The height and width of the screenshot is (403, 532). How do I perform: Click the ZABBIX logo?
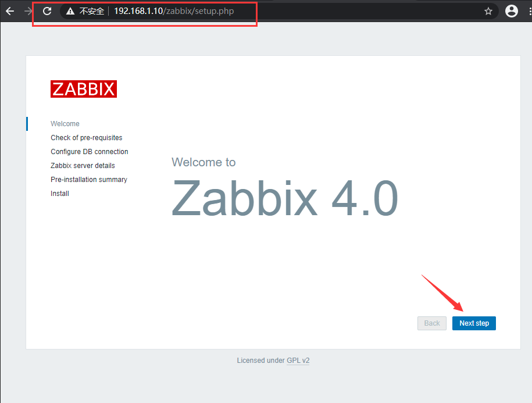(84, 89)
